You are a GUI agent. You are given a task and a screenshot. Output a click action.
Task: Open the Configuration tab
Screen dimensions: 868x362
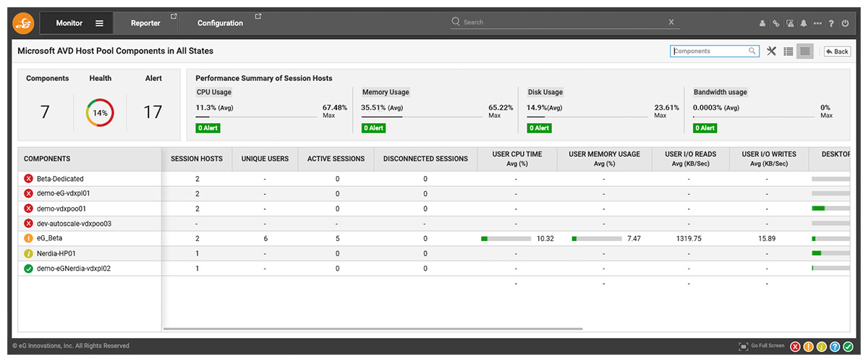(x=220, y=23)
